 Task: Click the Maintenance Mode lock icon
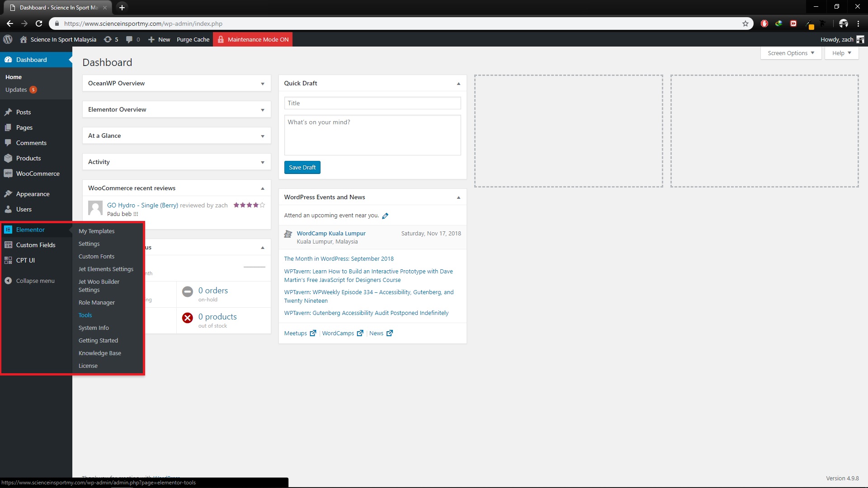coord(221,39)
